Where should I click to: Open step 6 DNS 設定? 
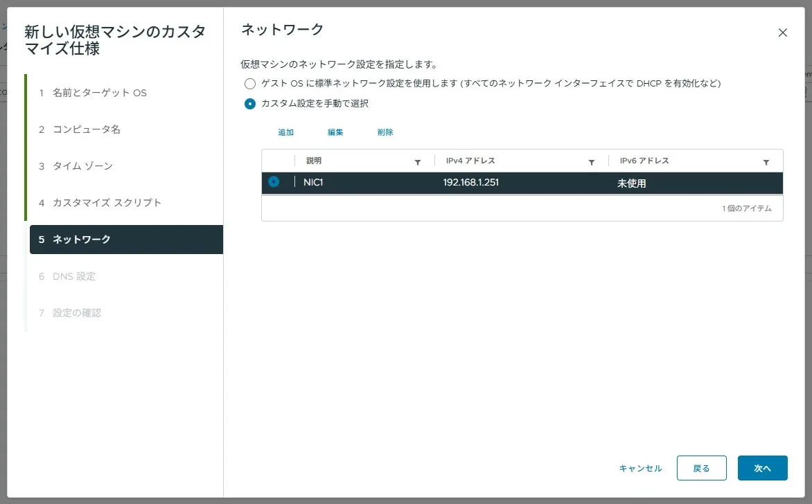point(126,276)
